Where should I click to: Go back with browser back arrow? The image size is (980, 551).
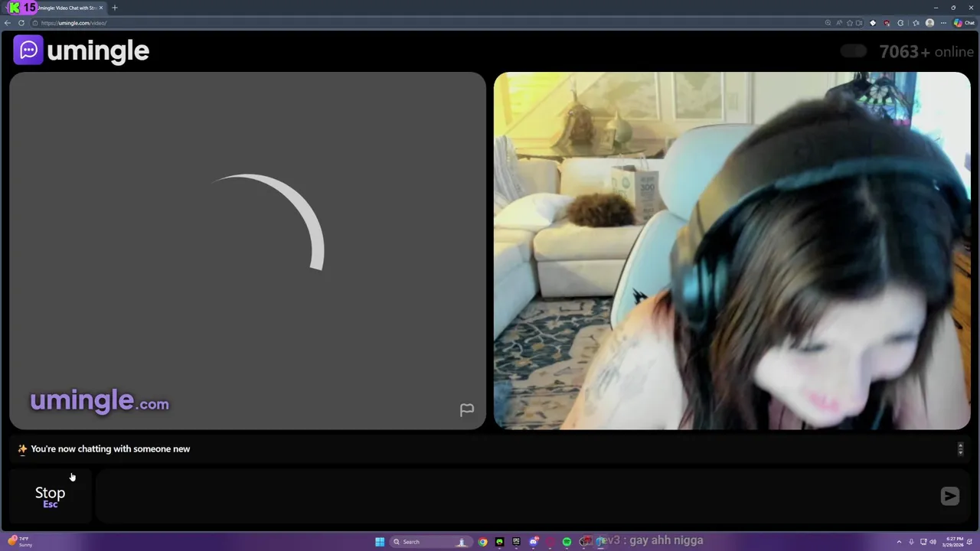8,23
